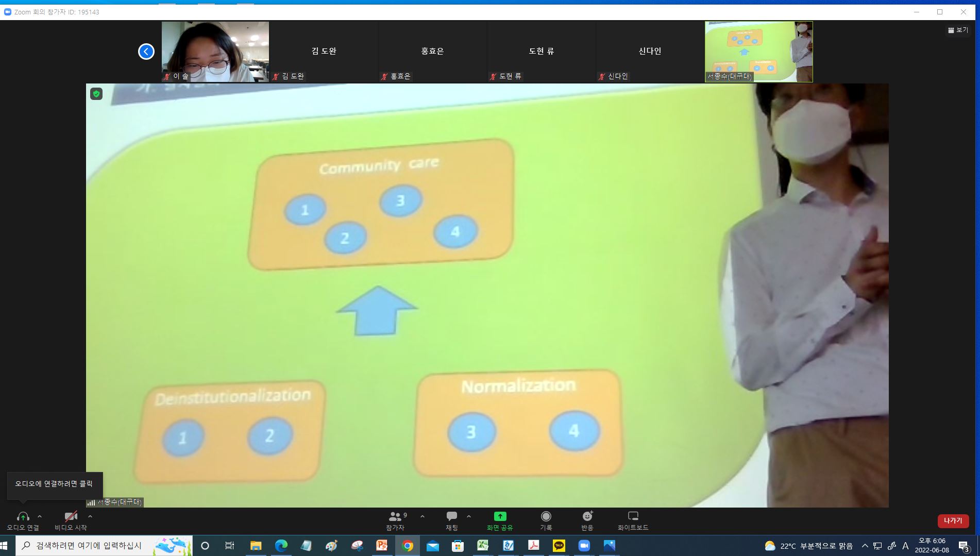
Task: Open the chat panel
Action: coord(452,516)
